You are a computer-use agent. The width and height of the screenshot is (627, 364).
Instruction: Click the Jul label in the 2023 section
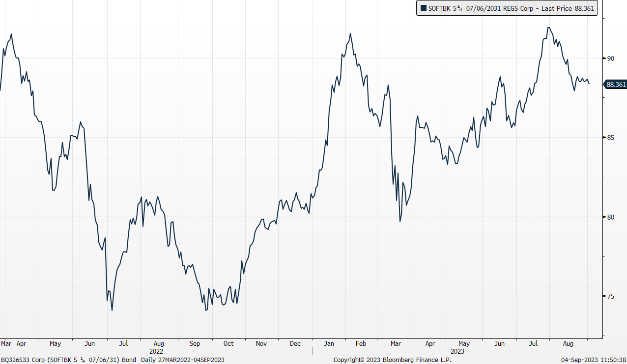pos(533,344)
